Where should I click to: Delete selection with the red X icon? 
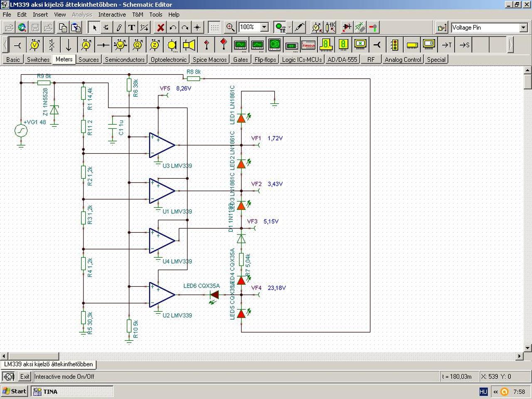(x=160, y=27)
